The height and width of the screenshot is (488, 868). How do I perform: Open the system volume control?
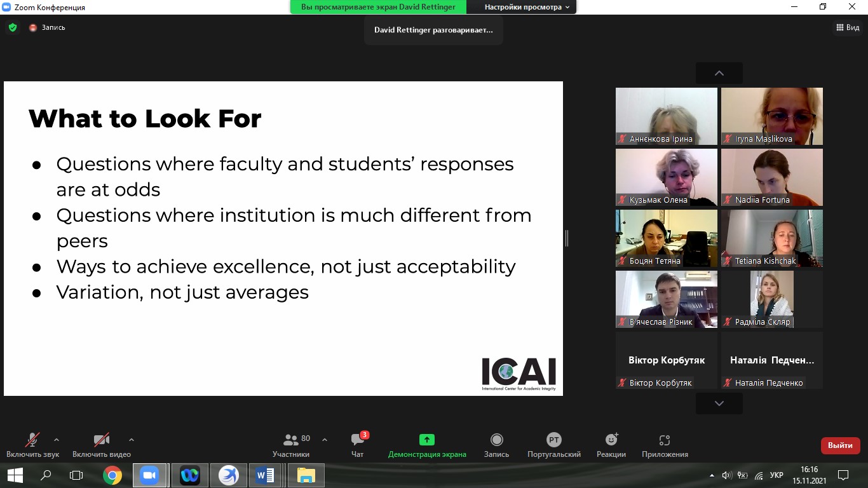pyautogui.click(x=727, y=475)
